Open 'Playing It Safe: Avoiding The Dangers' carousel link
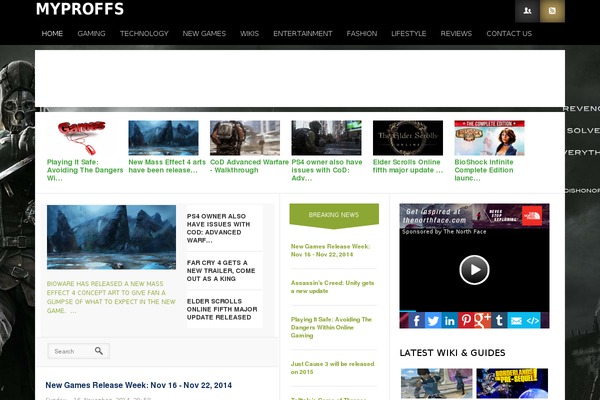The width and height of the screenshot is (600, 400). (x=85, y=170)
